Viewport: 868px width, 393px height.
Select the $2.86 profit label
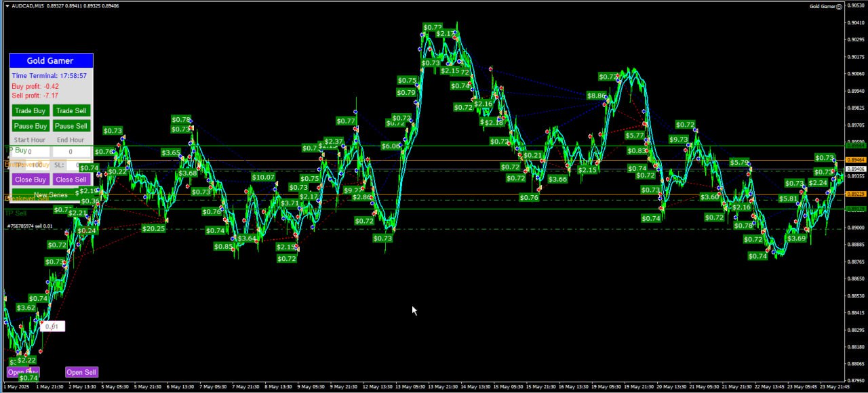click(x=361, y=197)
